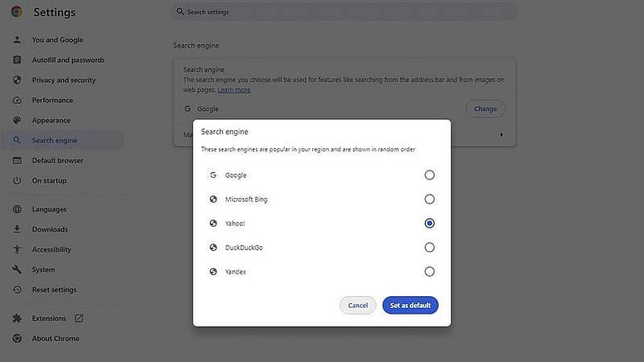
Task: Click the Privacy and security shield icon
Action: click(17, 80)
